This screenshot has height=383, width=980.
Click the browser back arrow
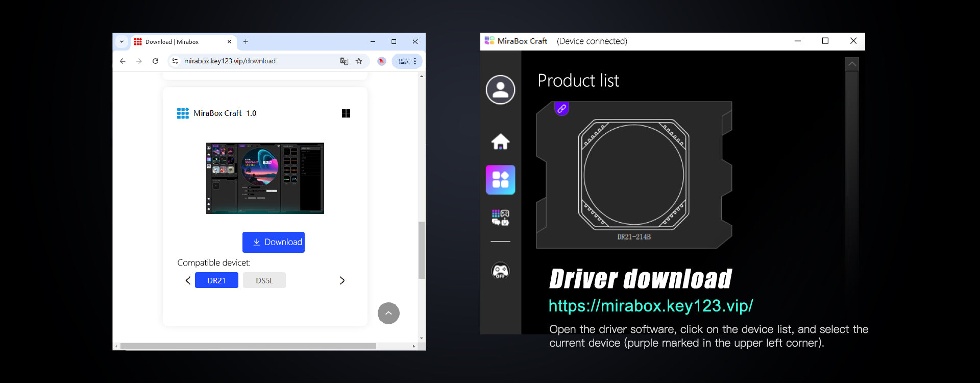(122, 61)
